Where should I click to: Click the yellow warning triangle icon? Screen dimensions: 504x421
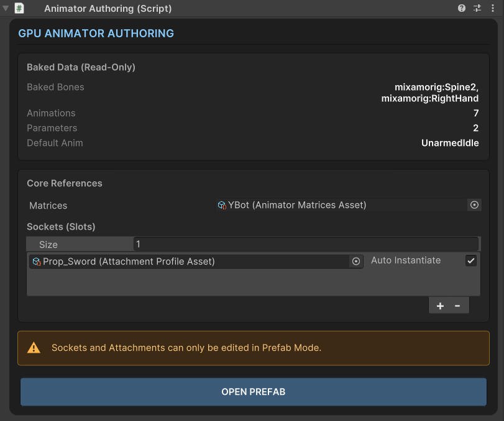(x=34, y=348)
